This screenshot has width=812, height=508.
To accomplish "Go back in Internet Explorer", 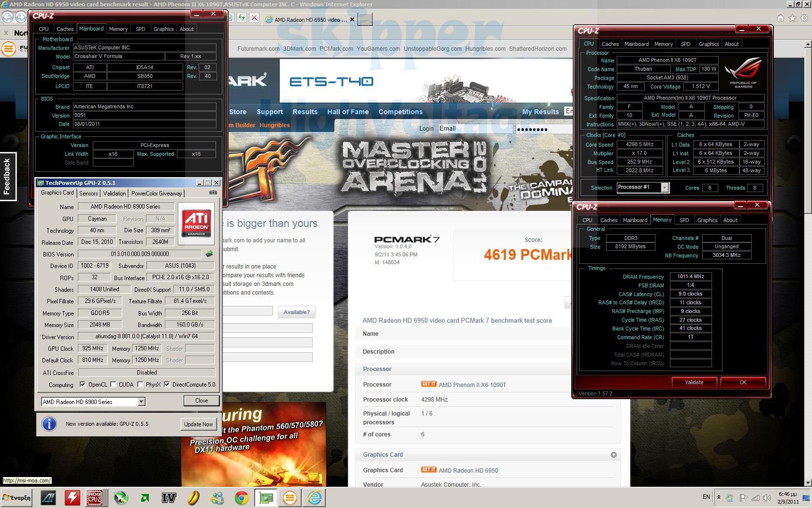I will [x=7, y=17].
